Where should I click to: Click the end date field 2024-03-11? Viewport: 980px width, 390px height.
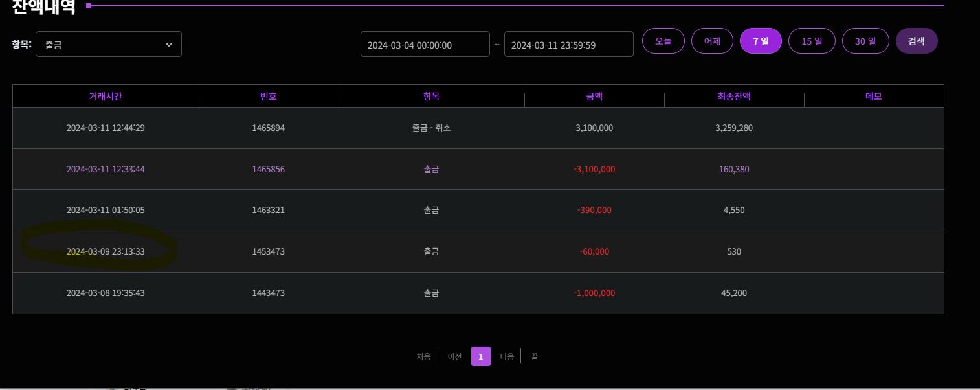tap(568, 45)
